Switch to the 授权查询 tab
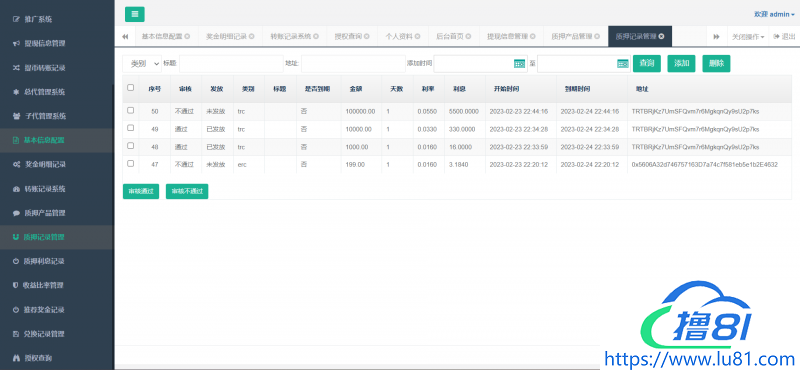The height and width of the screenshot is (370, 800). pyautogui.click(x=352, y=37)
